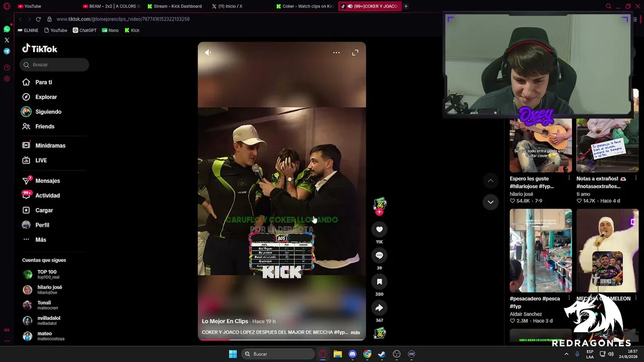Follow the creator via the plus badge
The image size is (644, 362).
click(379, 212)
